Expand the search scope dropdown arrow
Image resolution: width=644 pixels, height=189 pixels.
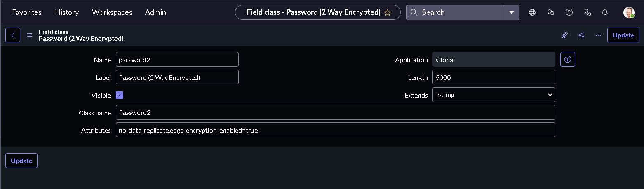click(511, 12)
